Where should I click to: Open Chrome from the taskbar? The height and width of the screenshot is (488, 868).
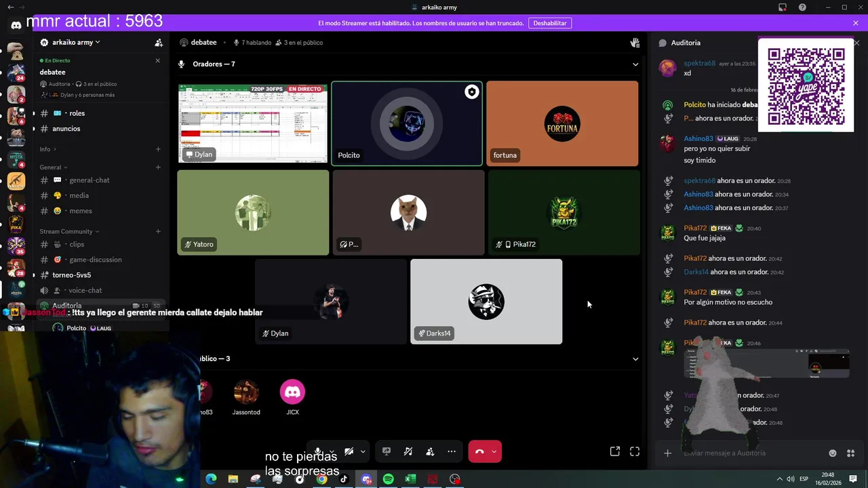pos(321,479)
